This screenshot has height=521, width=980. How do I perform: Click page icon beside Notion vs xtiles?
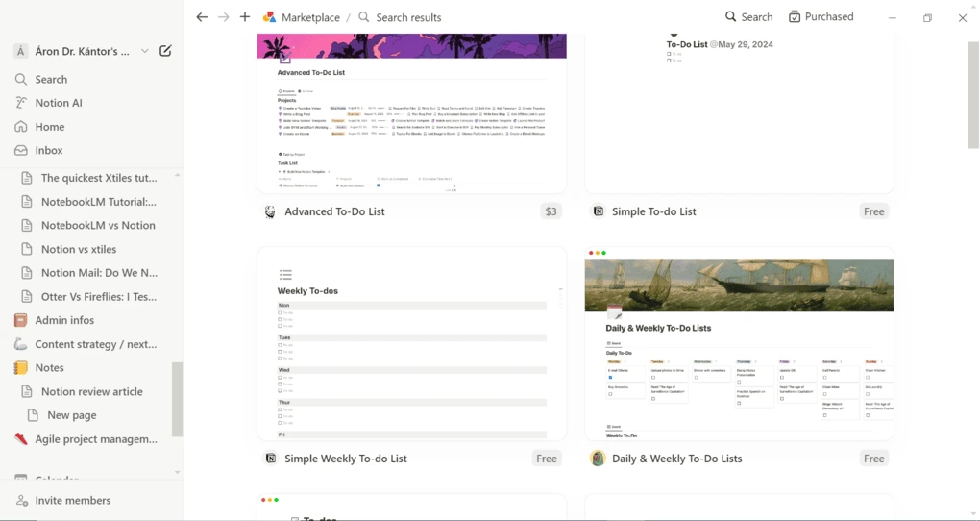click(26, 250)
